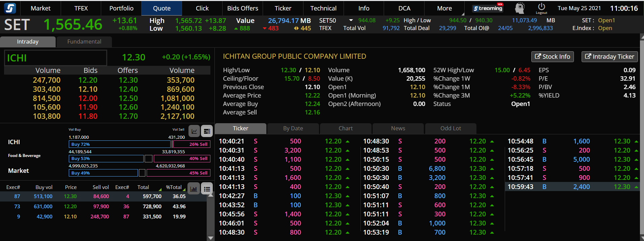Open the Info menu

(364, 8)
